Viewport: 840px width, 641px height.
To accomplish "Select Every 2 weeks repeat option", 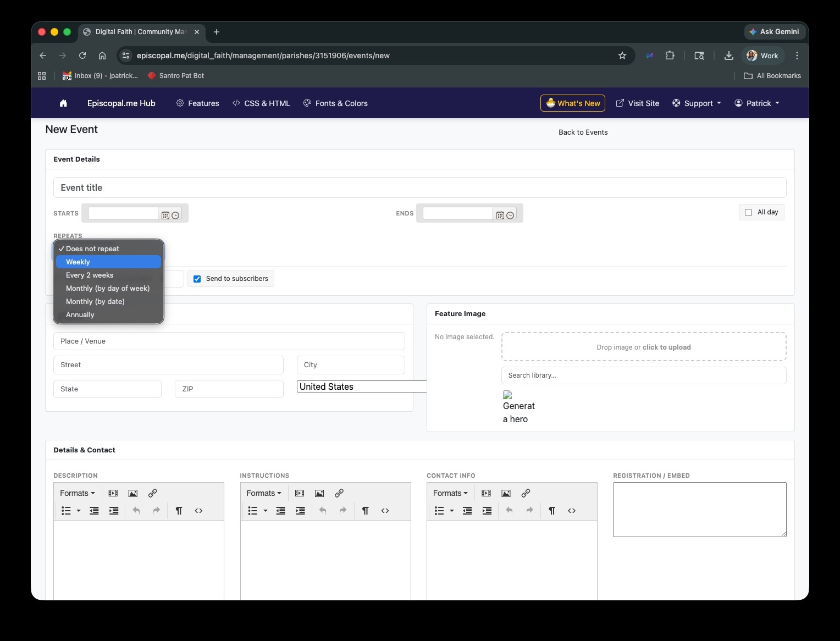I will point(108,275).
